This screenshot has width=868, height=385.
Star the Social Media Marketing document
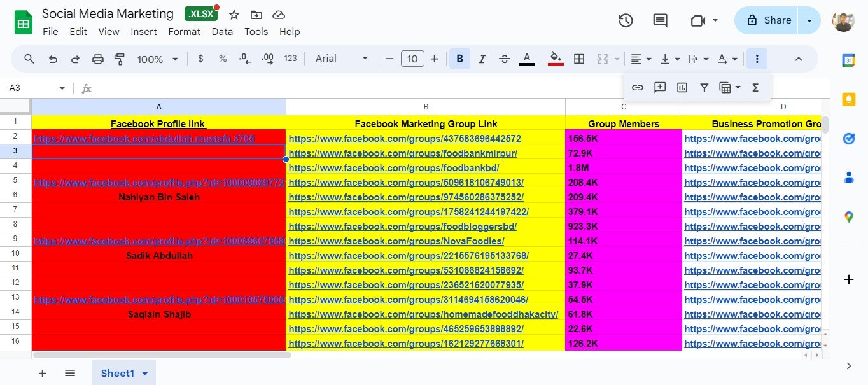click(234, 15)
